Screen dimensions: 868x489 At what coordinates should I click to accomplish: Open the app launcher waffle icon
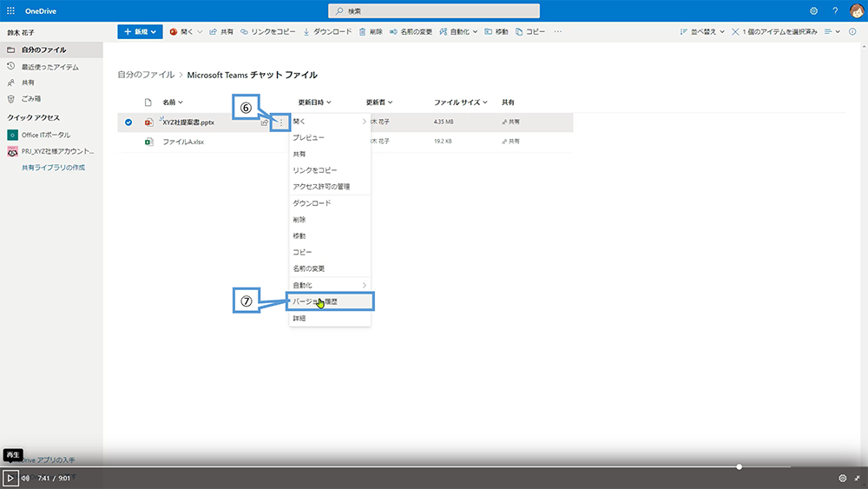[x=10, y=10]
